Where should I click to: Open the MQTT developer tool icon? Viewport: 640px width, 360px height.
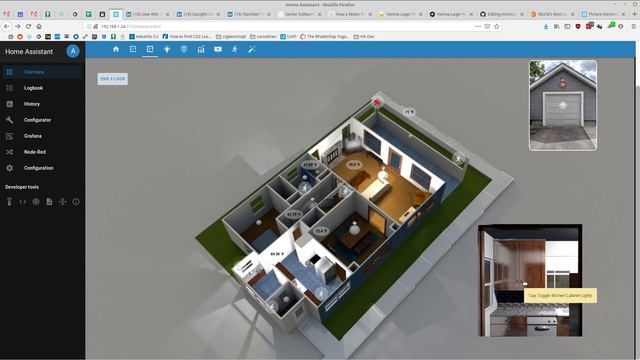pos(62,202)
